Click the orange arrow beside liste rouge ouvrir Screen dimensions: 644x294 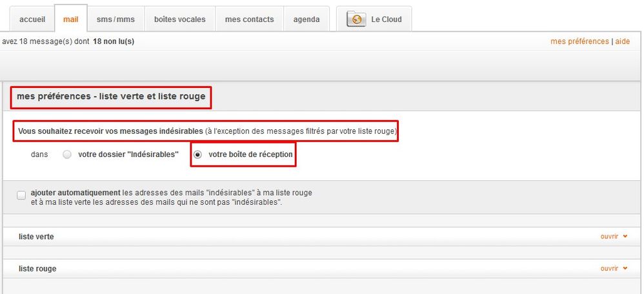(625, 268)
